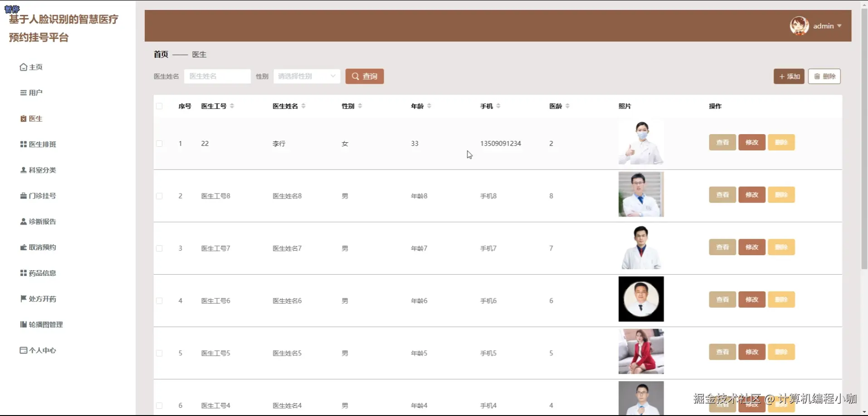Open photo thumbnail of 医生姓名8

(641, 194)
